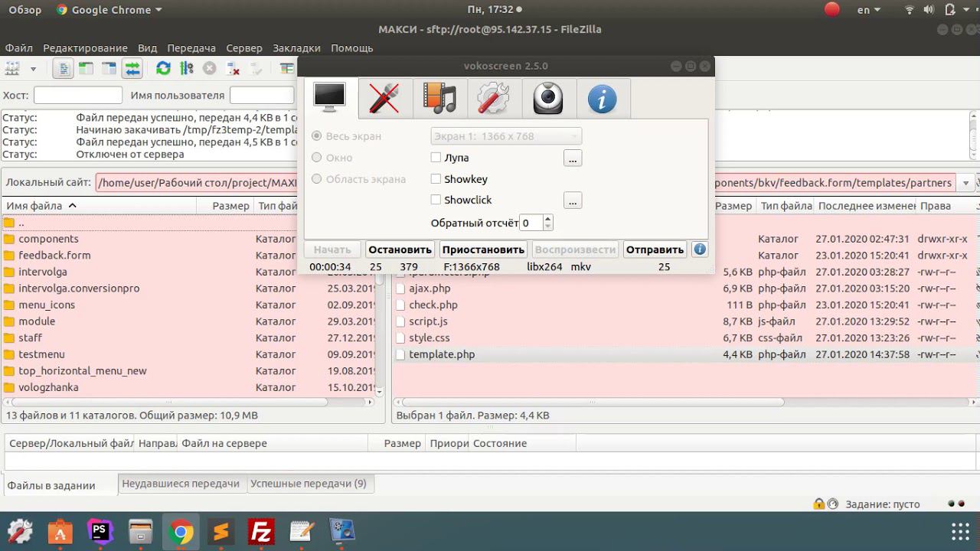Viewport: 980px width, 551px height.
Task: Switch to Неудавшиеся передачи tab
Action: pyautogui.click(x=181, y=484)
